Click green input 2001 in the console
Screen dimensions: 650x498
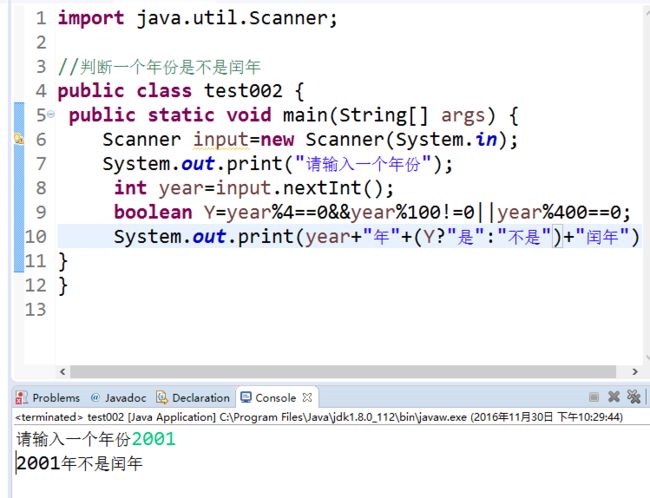[x=154, y=439]
